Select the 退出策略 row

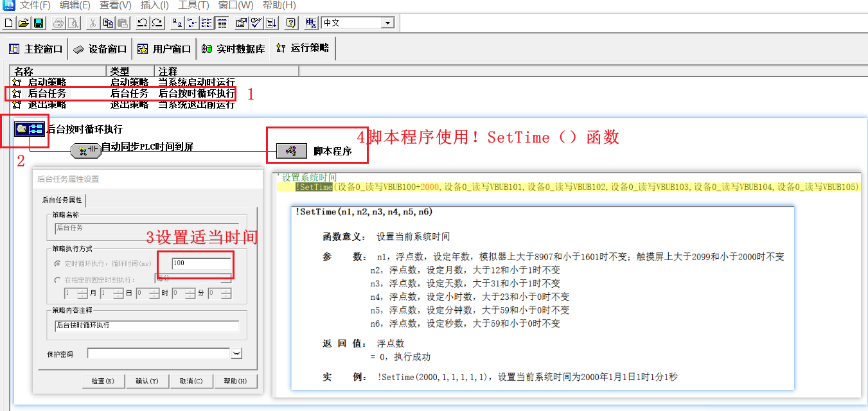click(123, 104)
